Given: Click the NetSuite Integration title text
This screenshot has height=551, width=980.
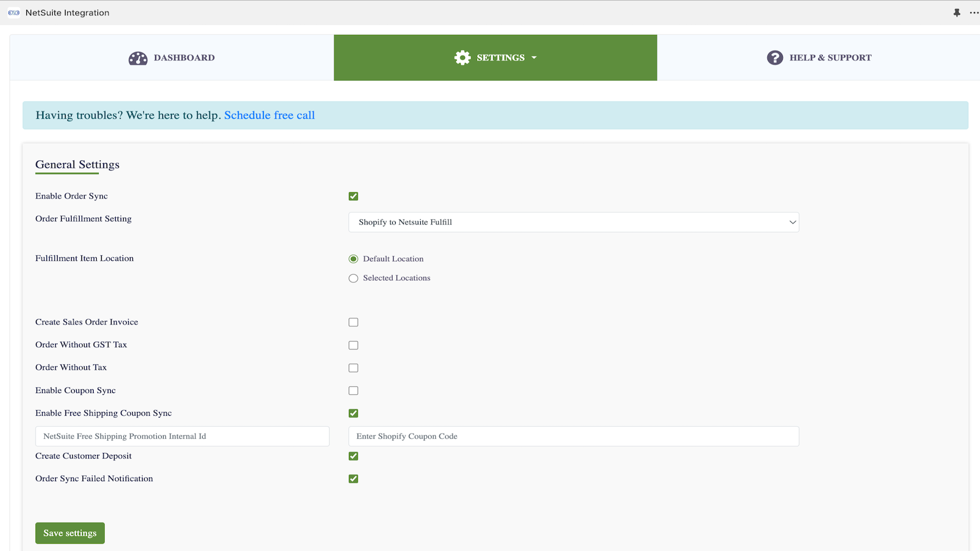Looking at the screenshot, I should click(x=67, y=13).
